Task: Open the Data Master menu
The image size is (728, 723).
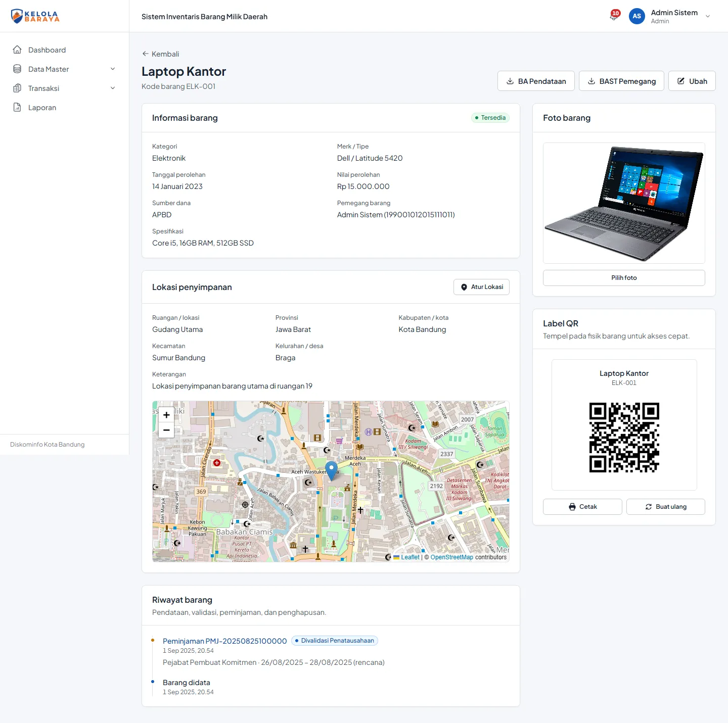Action: point(64,69)
